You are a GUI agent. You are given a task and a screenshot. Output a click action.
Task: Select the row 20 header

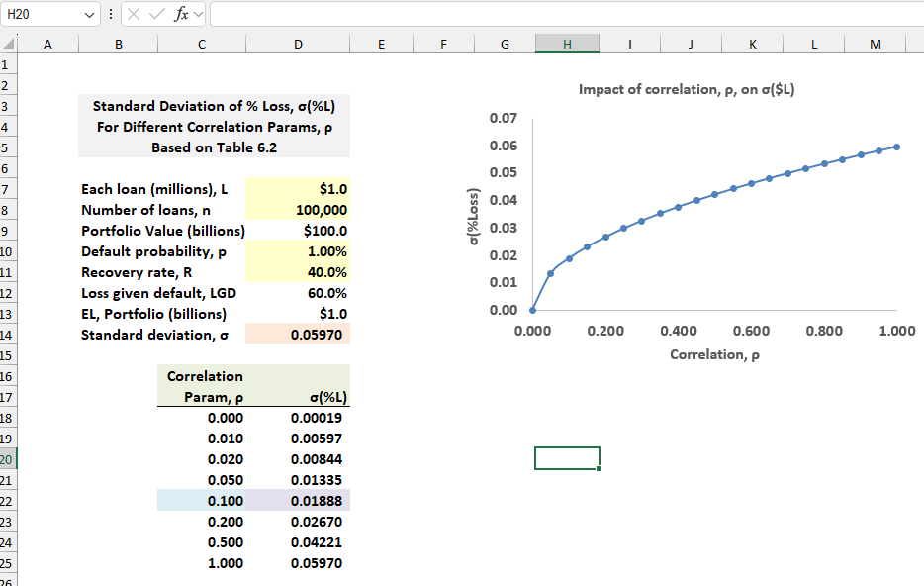10,458
